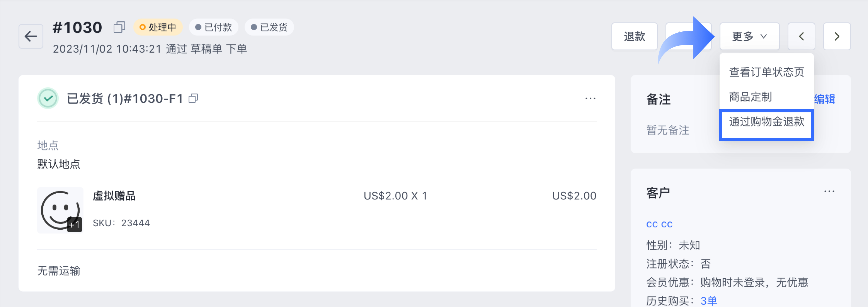
Task: Open fulfillment card three-dot options
Action: [590, 98]
